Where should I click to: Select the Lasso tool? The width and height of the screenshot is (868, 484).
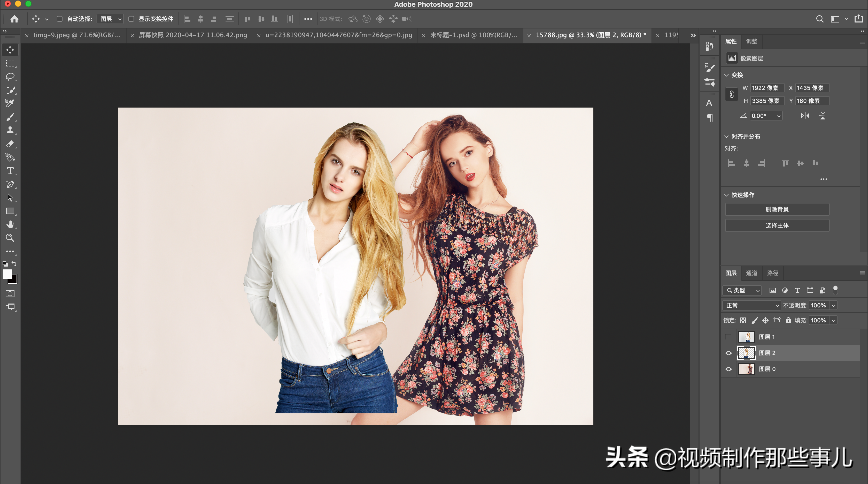(x=10, y=77)
